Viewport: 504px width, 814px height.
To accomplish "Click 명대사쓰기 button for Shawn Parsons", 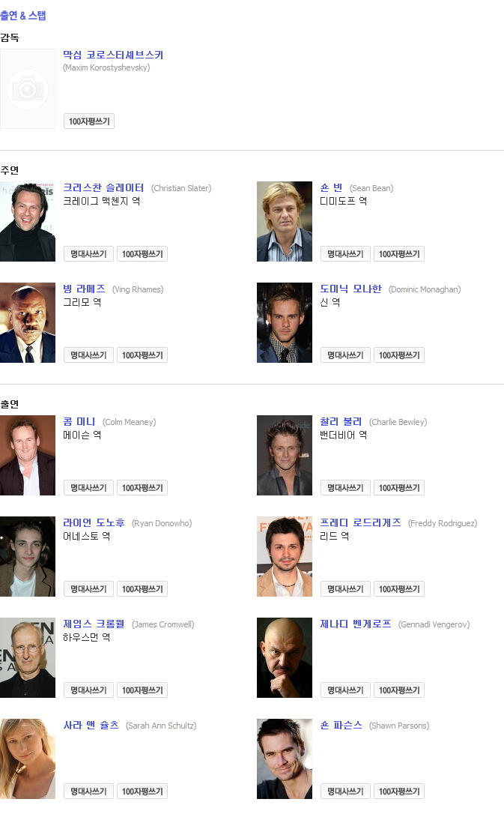I will coord(345,792).
